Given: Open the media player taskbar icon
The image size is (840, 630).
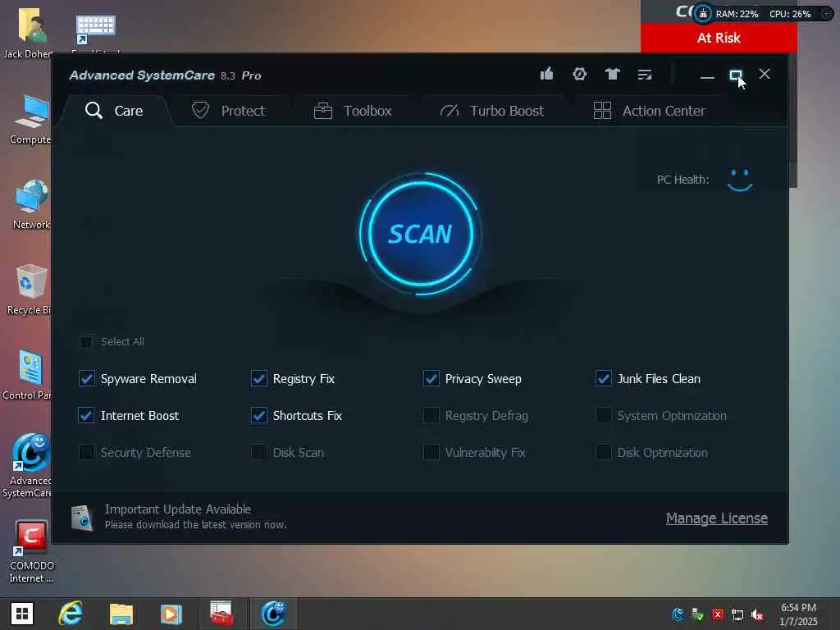Looking at the screenshot, I should click(x=171, y=614).
